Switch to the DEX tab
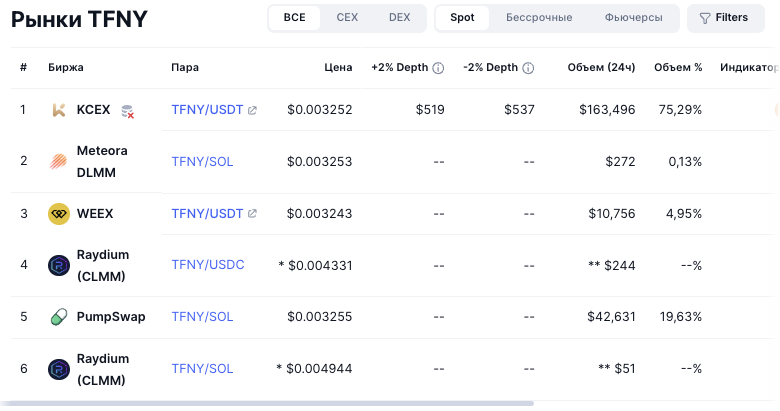 pyautogui.click(x=399, y=17)
